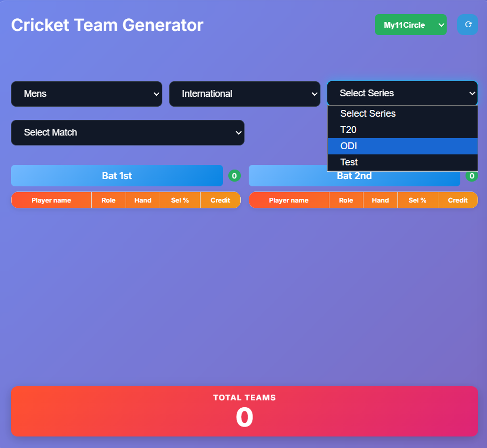Screen dimensions: 487x448
Task: Collapse the Select Series dropdown
Action: (403, 93)
